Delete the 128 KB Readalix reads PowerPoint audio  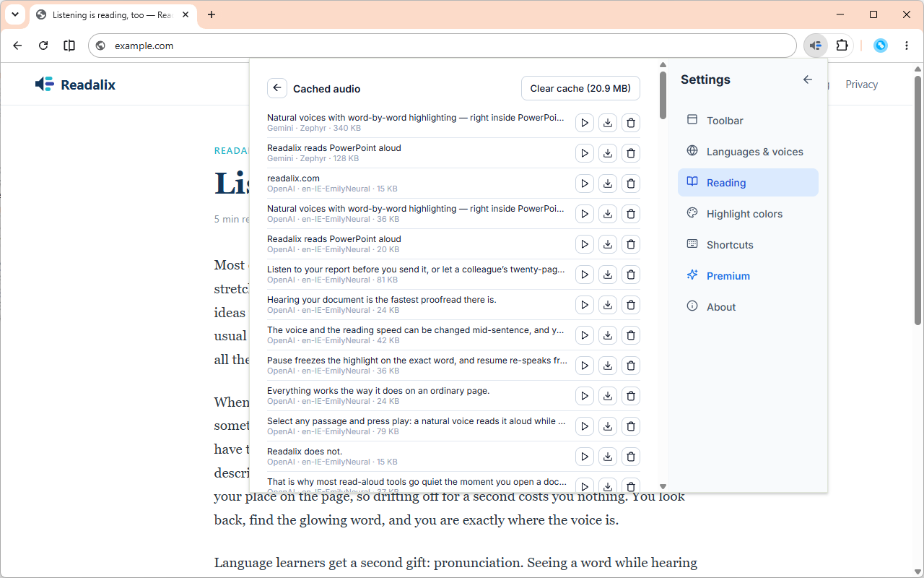[631, 153]
